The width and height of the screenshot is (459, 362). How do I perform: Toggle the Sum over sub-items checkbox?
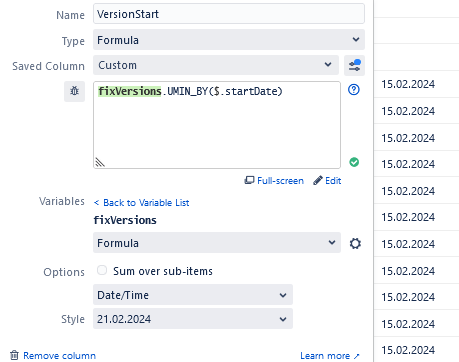102,270
